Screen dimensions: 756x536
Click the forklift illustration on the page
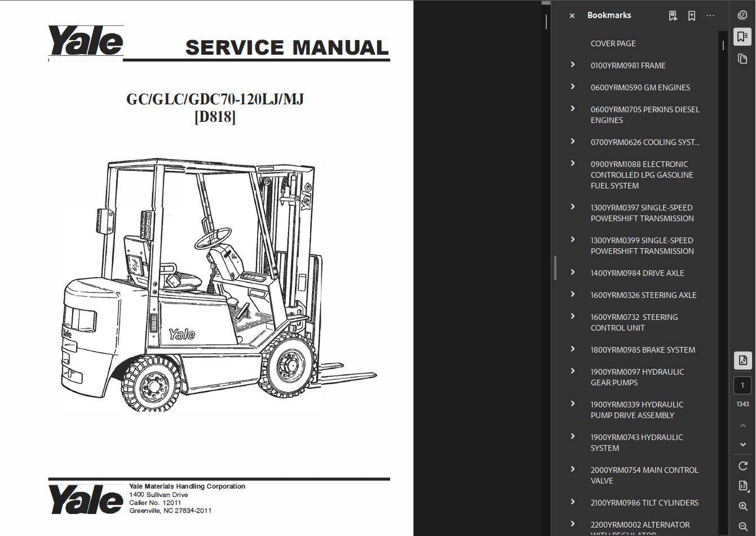coord(218,285)
